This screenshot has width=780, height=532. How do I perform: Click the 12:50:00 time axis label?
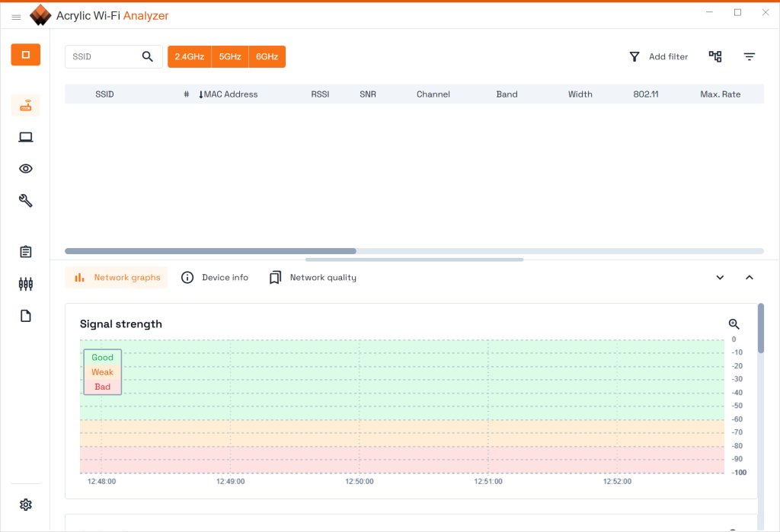[x=360, y=481]
